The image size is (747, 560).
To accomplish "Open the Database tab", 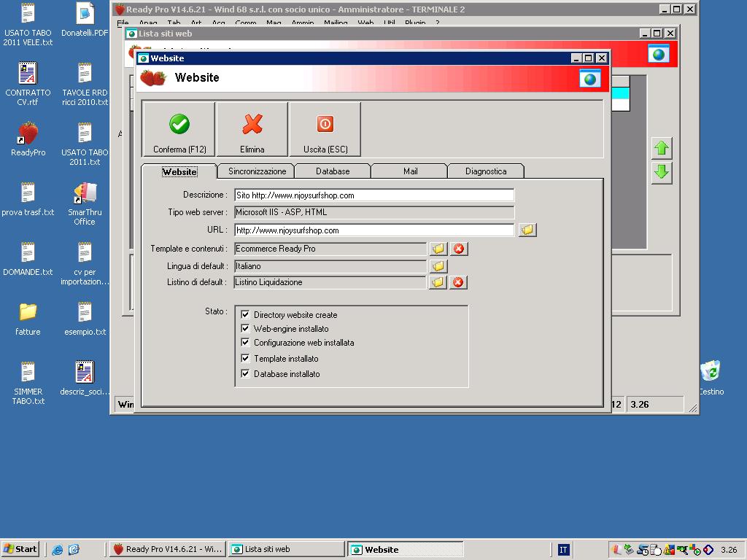I will pos(333,171).
